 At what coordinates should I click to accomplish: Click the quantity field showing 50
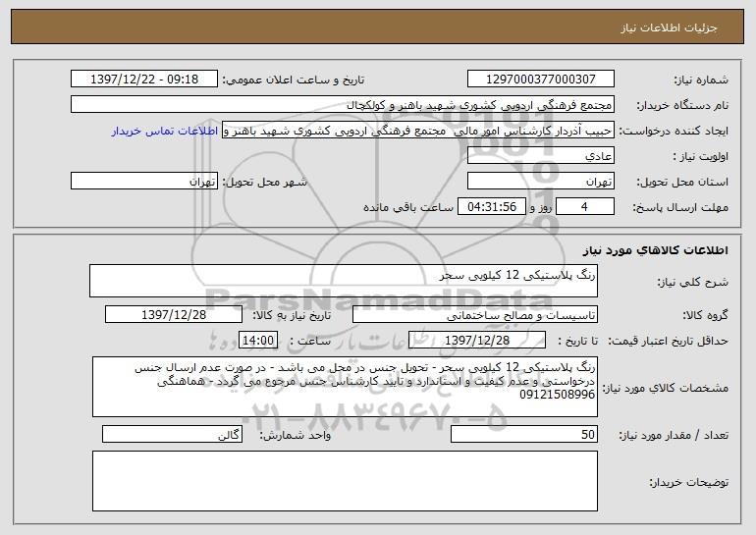click(524, 434)
